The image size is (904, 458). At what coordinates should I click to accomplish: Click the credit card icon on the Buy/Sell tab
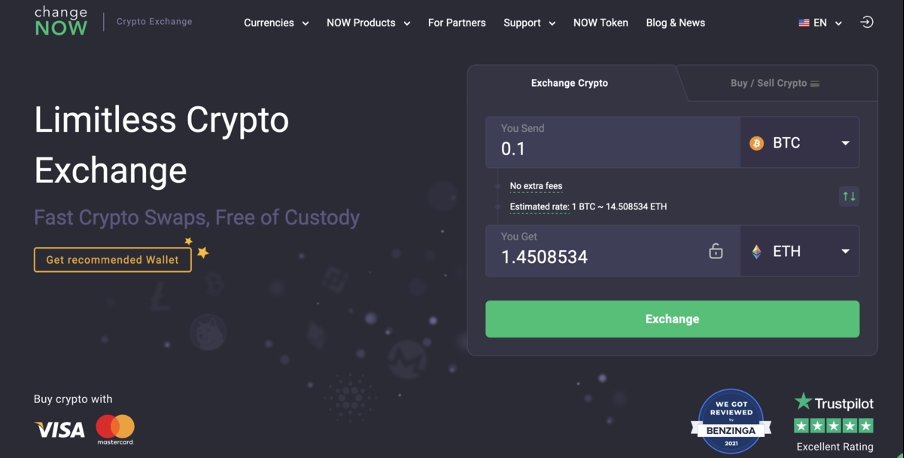815,84
